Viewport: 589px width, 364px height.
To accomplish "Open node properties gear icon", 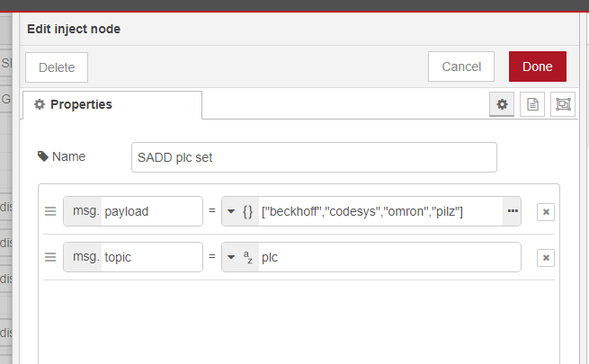I will coord(502,104).
